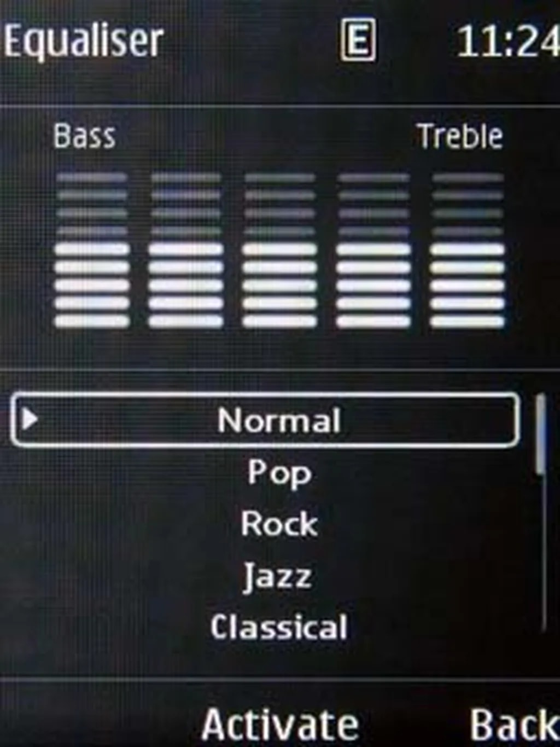Click the middle equaliser band bar
This screenshot has width=560, height=747.
[279, 250]
